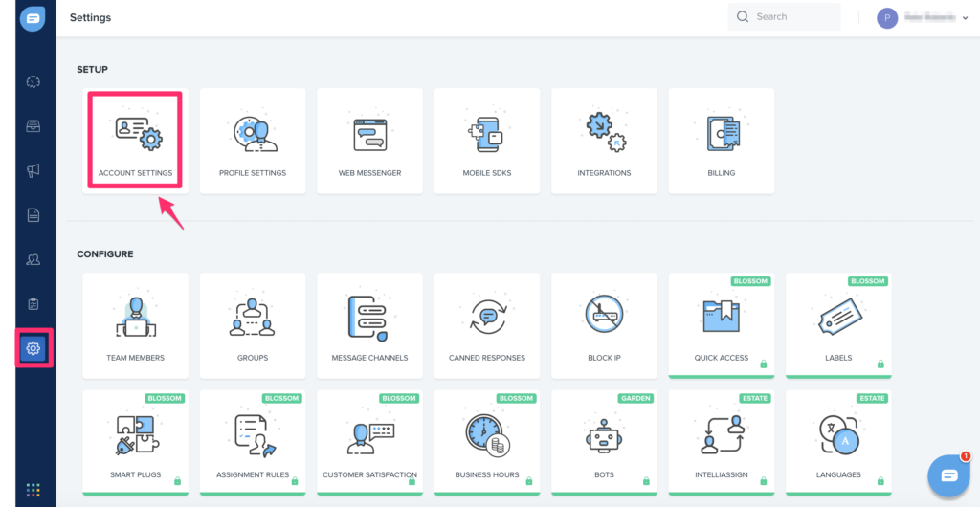The width and height of the screenshot is (980, 507).
Task: Click the Settings gear in sidebar
Action: 33,348
